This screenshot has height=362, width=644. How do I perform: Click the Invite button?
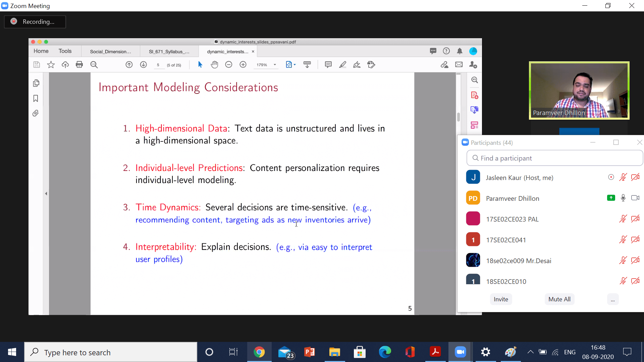coord(501,299)
